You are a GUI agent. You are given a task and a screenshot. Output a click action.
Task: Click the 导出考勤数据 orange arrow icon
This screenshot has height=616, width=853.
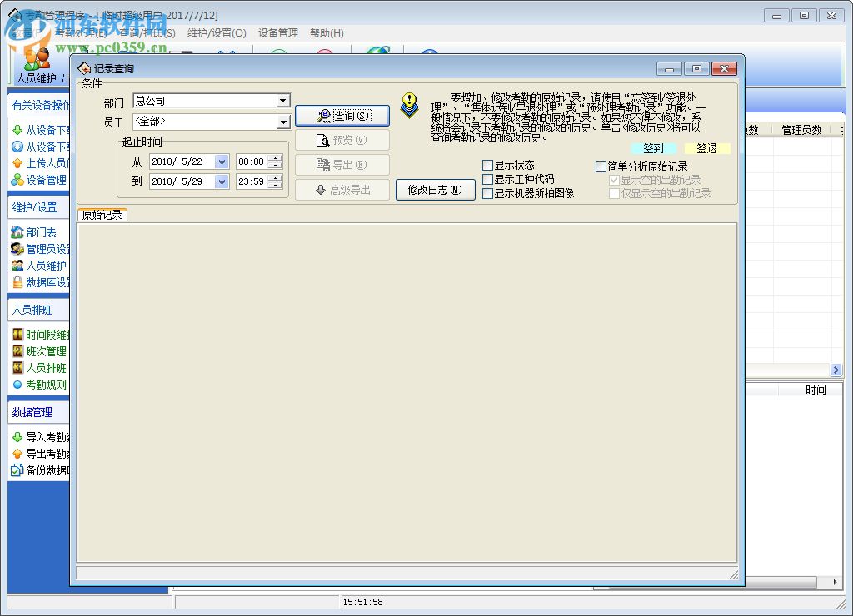(x=17, y=454)
